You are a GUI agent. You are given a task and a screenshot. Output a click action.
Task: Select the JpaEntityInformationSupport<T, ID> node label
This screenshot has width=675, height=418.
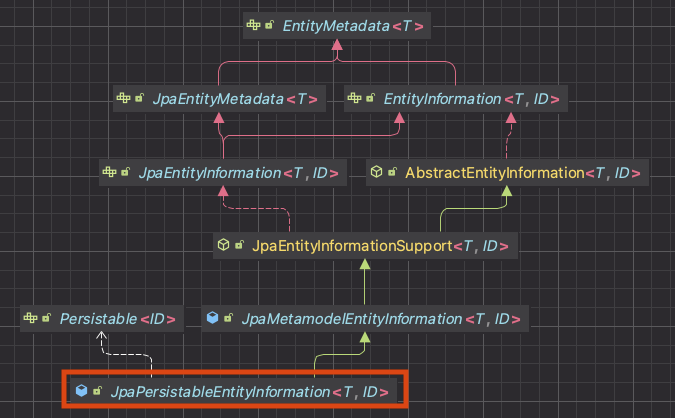point(380,246)
